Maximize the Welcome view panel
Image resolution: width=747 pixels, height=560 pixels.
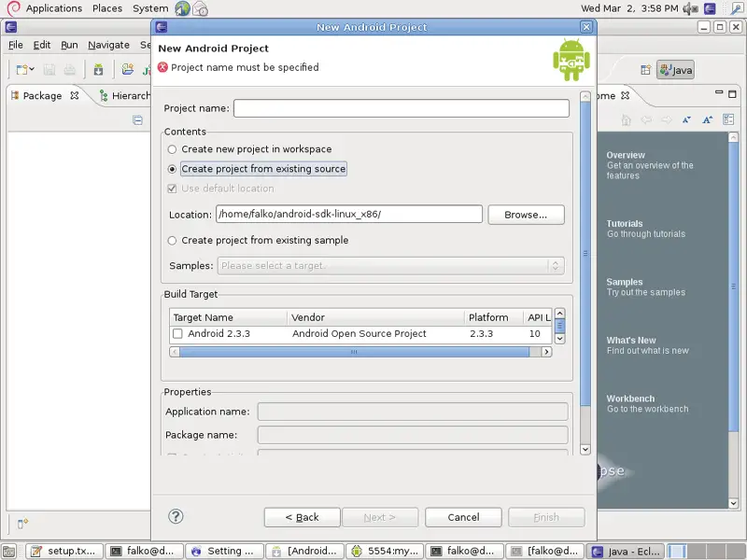[x=732, y=94]
